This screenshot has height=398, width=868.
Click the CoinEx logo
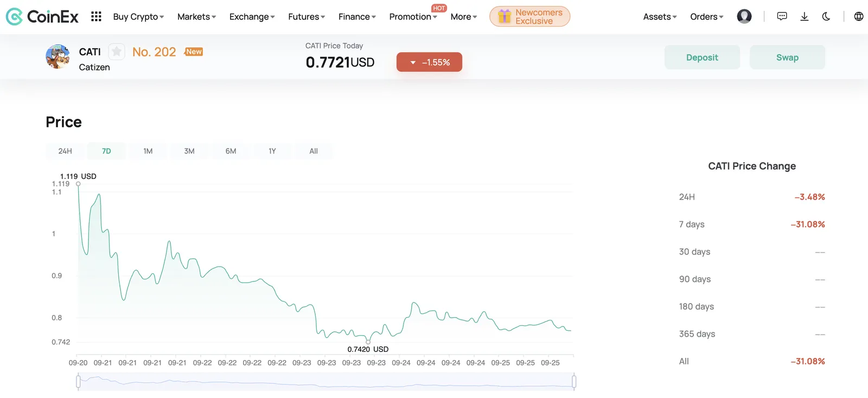[x=42, y=17]
